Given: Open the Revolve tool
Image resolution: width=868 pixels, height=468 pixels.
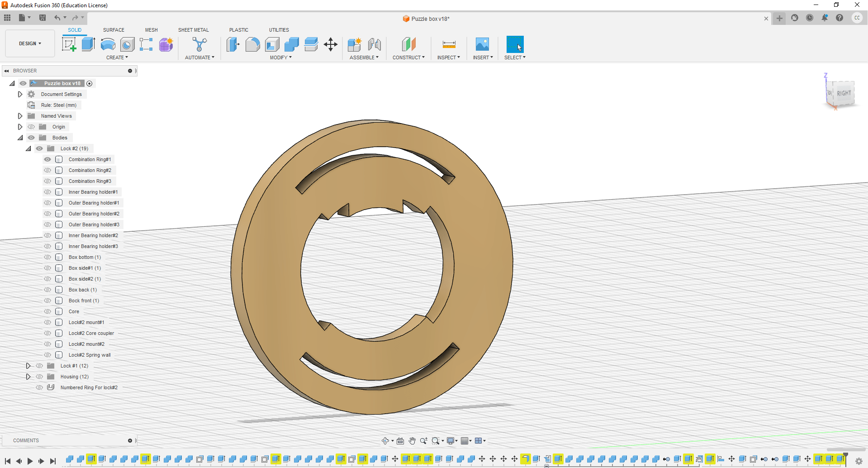Looking at the screenshot, I should [x=108, y=44].
